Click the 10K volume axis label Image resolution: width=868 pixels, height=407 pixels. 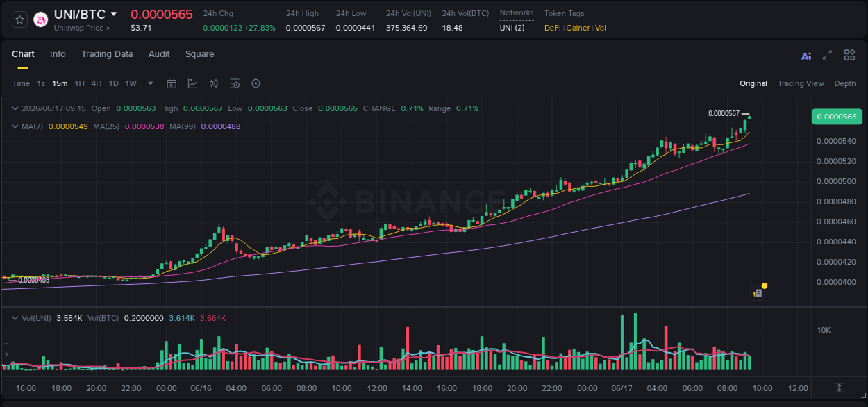click(x=824, y=330)
